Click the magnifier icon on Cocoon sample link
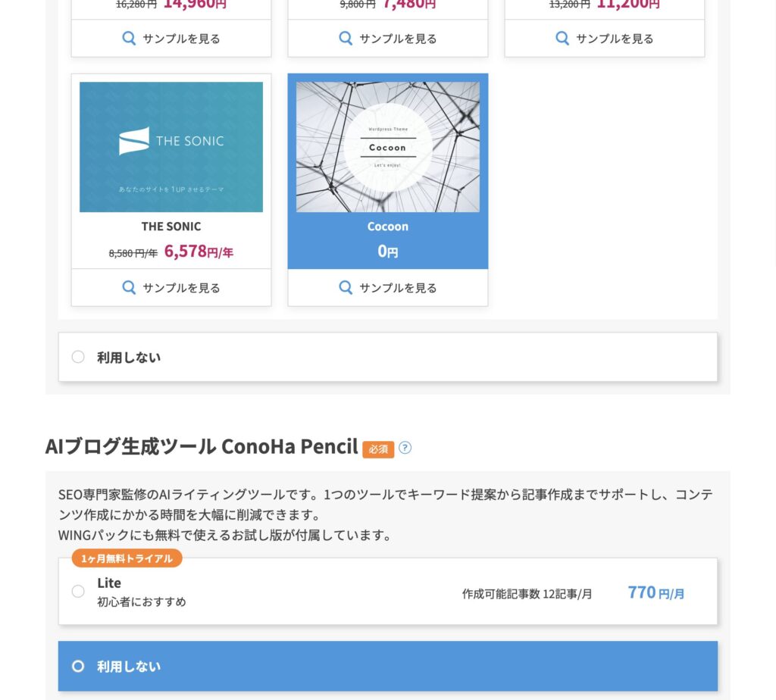This screenshot has height=700, width=776. [x=346, y=288]
